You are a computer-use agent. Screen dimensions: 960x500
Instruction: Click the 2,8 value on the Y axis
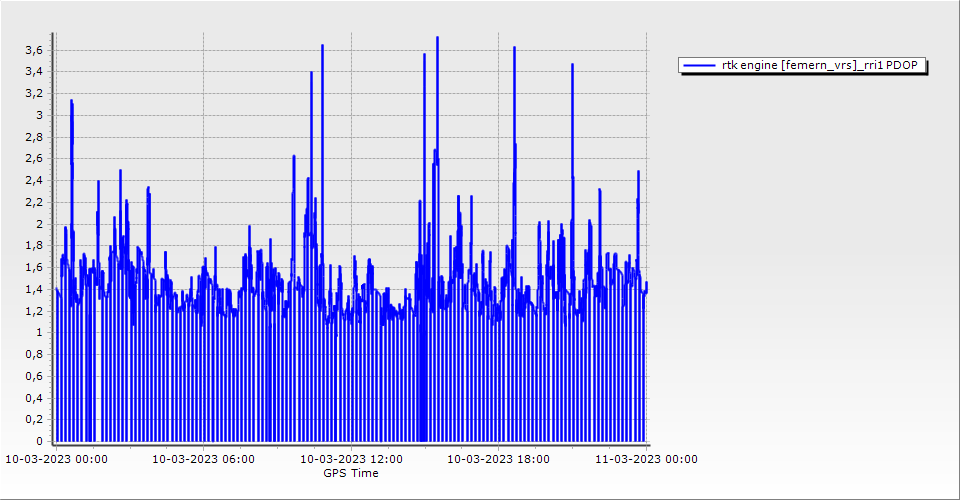[33, 137]
